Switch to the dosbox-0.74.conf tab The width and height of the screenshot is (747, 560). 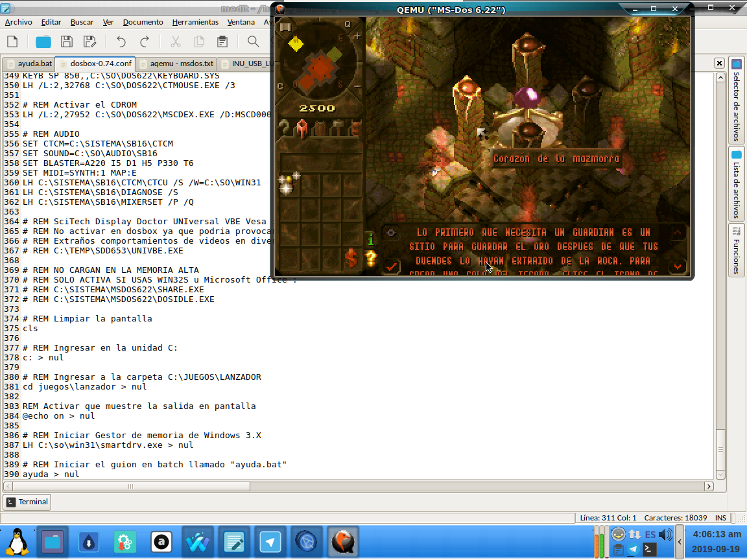(95, 64)
